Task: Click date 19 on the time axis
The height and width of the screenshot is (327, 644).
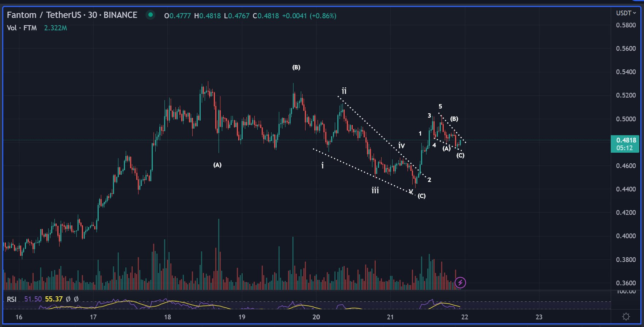Action: pyautogui.click(x=242, y=317)
